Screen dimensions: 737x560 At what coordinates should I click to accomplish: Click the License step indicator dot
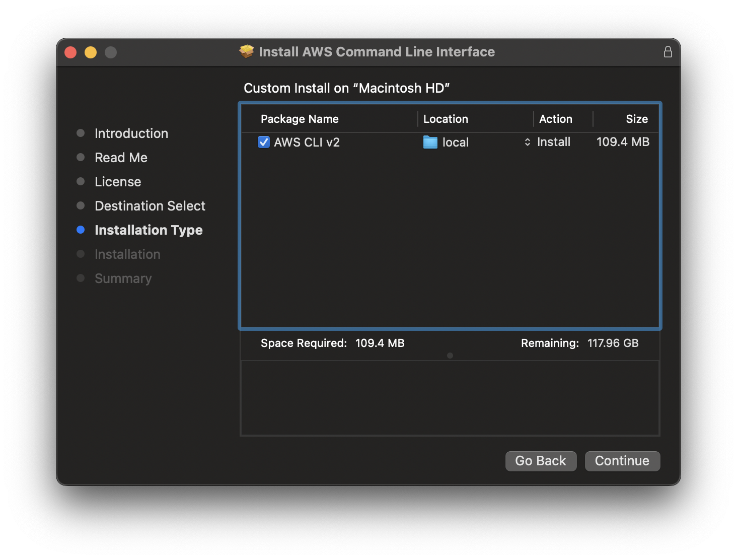coord(81,181)
